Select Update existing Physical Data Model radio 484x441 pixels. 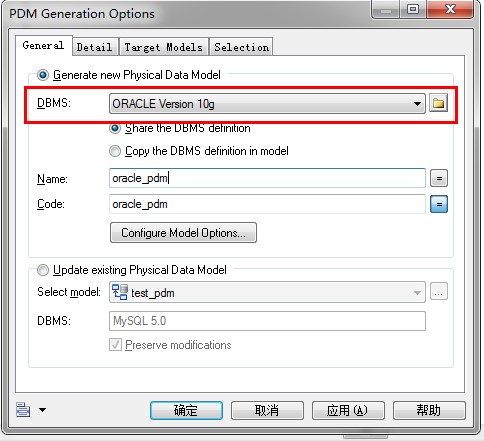point(43,270)
